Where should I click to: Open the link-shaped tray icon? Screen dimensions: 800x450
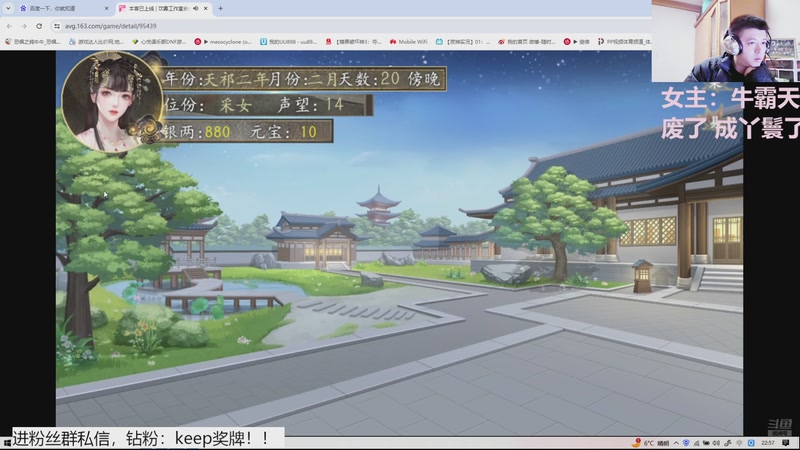(x=728, y=443)
